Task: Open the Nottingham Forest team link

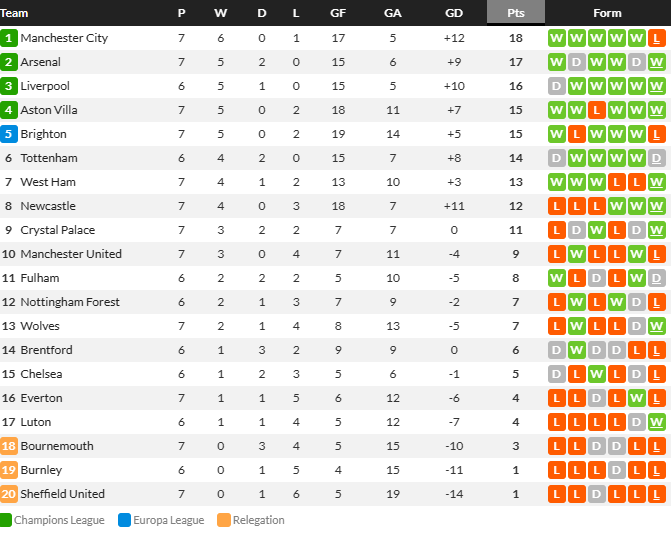Action: 70,302
